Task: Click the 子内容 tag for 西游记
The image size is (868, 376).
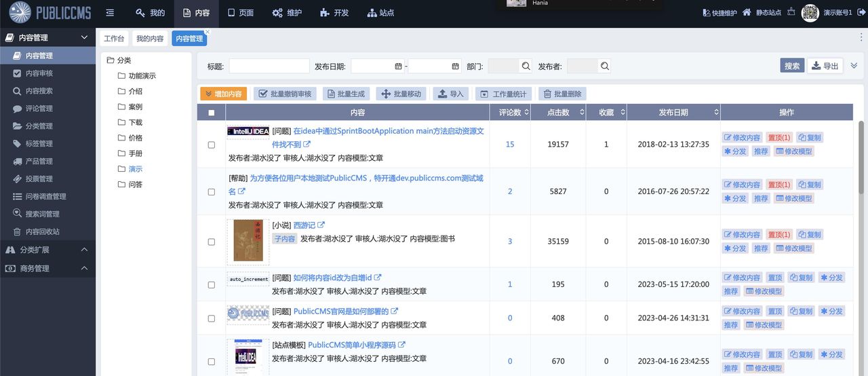Action: [285, 239]
